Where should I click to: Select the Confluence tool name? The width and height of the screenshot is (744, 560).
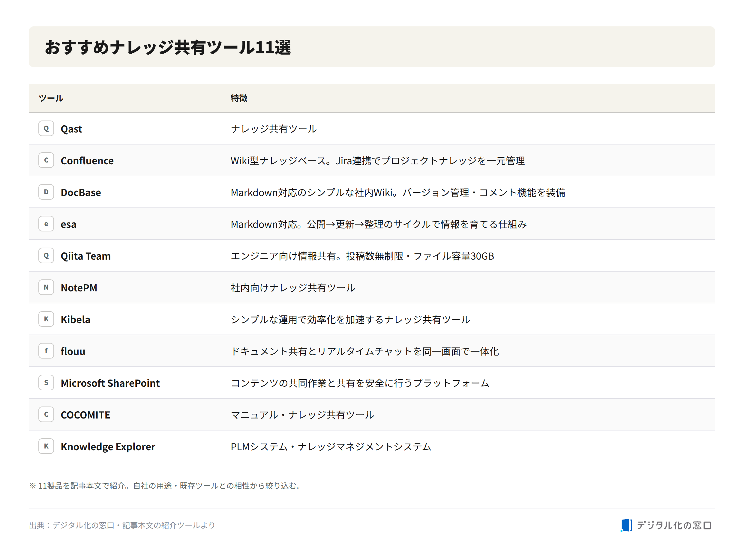click(x=87, y=161)
